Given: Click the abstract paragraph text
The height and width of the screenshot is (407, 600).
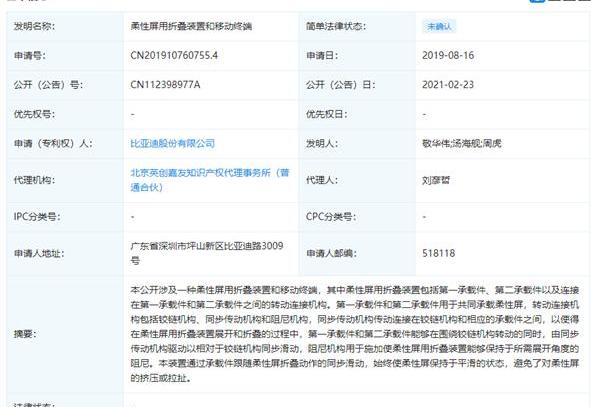Looking at the screenshot, I should click(x=355, y=334).
